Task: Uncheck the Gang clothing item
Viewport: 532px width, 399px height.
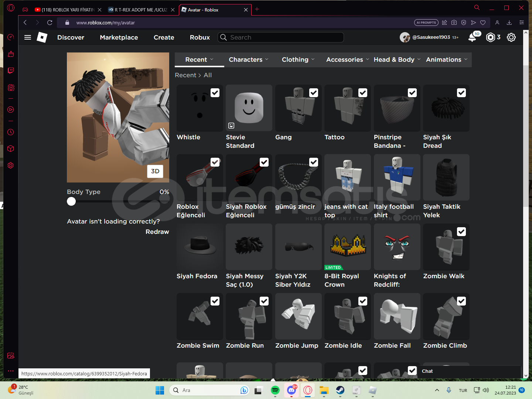Action: click(x=314, y=93)
